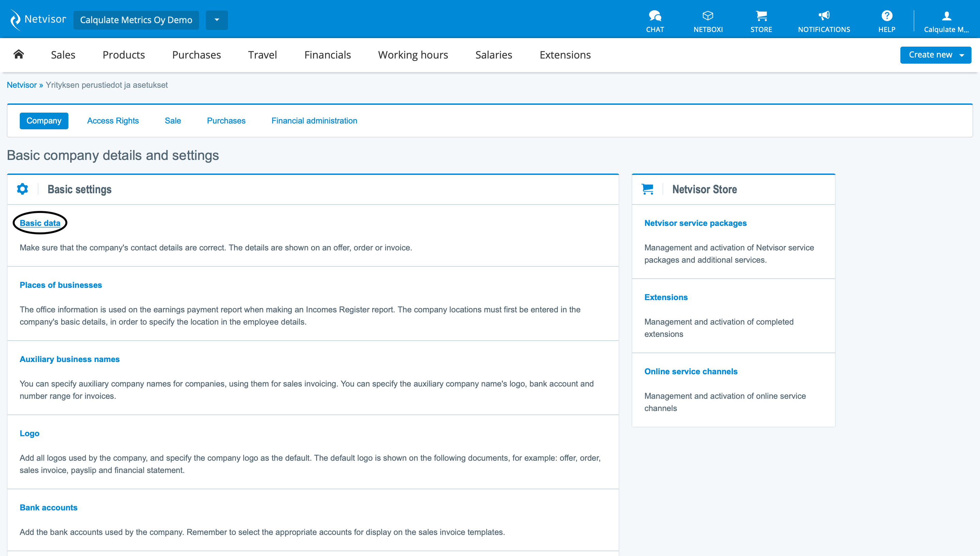Open the Calqulate Metrics Oy Demo selector
This screenshot has width=980, height=556.
[x=136, y=20]
